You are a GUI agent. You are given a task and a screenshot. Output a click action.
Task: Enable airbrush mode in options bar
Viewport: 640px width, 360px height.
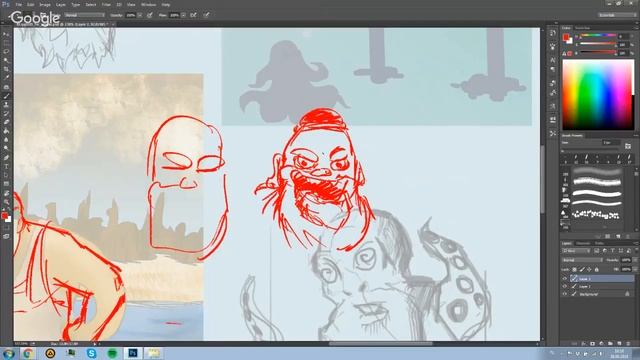click(193, 15)
